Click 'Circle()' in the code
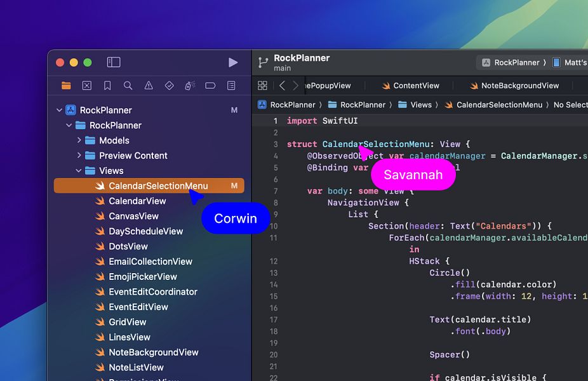 (x=449, y=272)
